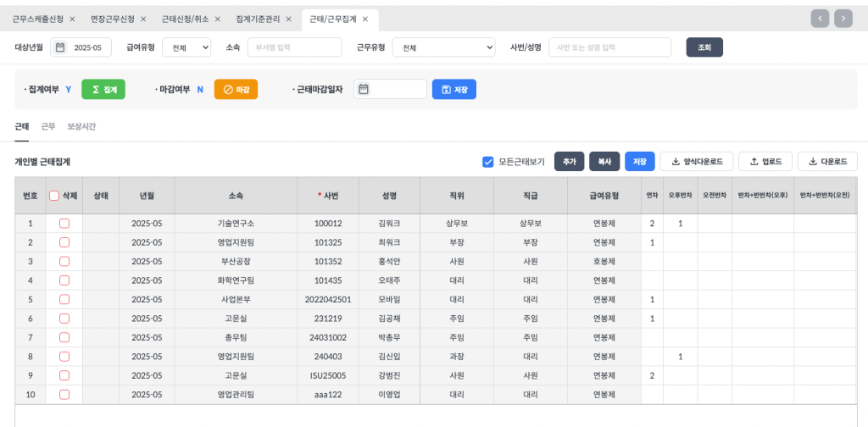Click the 사번/성명 search input field
868x427 pixels.
point(610,47)
